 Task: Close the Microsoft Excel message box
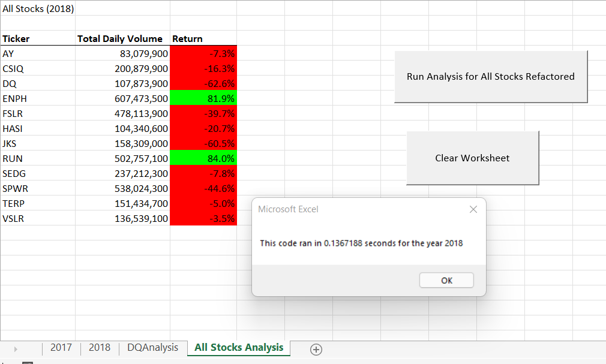pyautogui.click(x=473, y=209)
